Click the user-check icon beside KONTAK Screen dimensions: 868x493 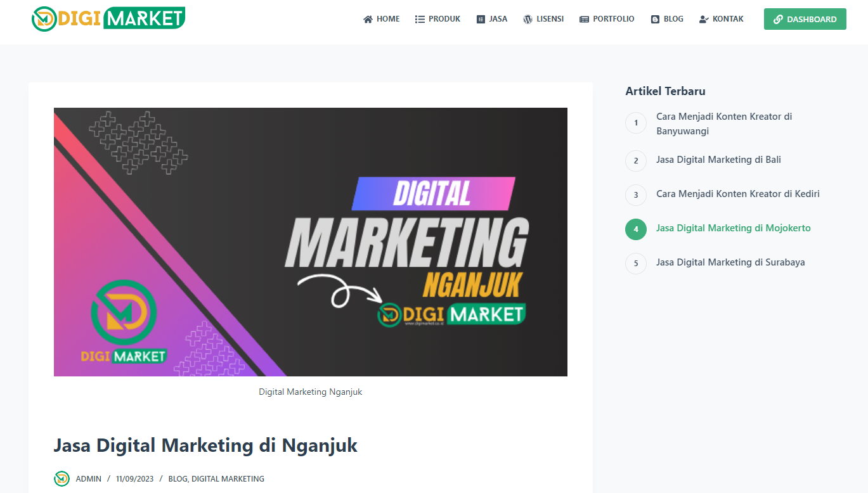[x=704, y=19]
